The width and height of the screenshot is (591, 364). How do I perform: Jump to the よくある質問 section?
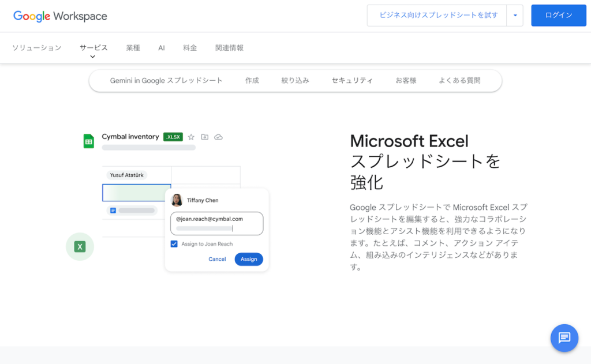click(x=459, y=81)
